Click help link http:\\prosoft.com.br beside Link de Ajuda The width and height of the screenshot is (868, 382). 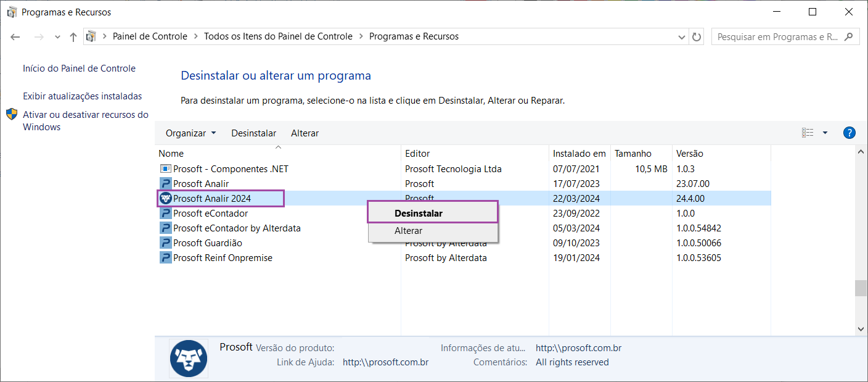click(x=385, y=362)
